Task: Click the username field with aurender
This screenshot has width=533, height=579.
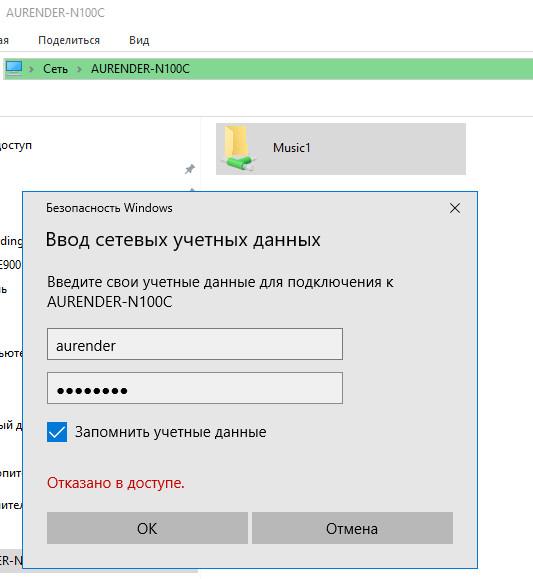Action: (195, 344)
